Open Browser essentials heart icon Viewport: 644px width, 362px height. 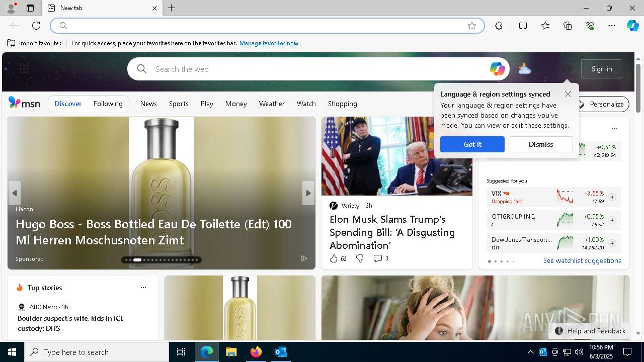click(x=590, y=26)
